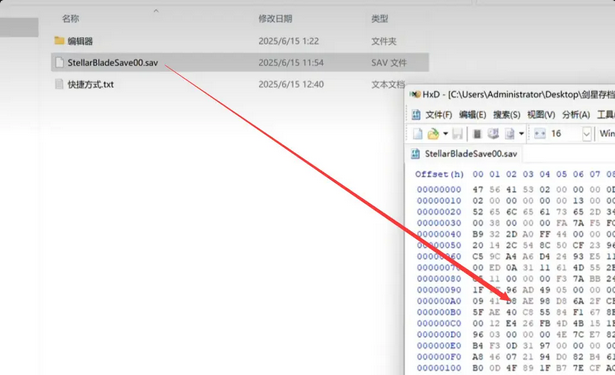Click date 2025/6/15 12:40 in Explorer

[291, 84]
